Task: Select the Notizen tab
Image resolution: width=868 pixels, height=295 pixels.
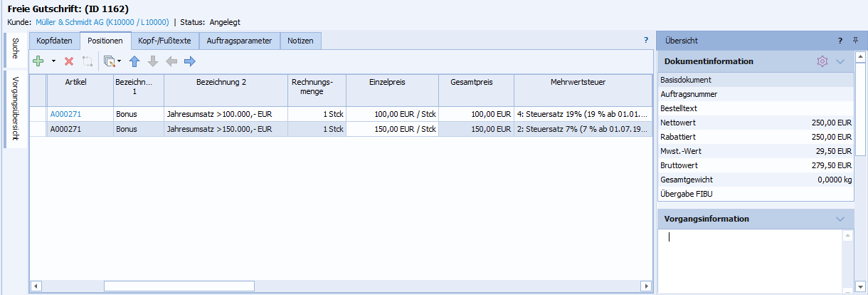Action: (300, 41)
